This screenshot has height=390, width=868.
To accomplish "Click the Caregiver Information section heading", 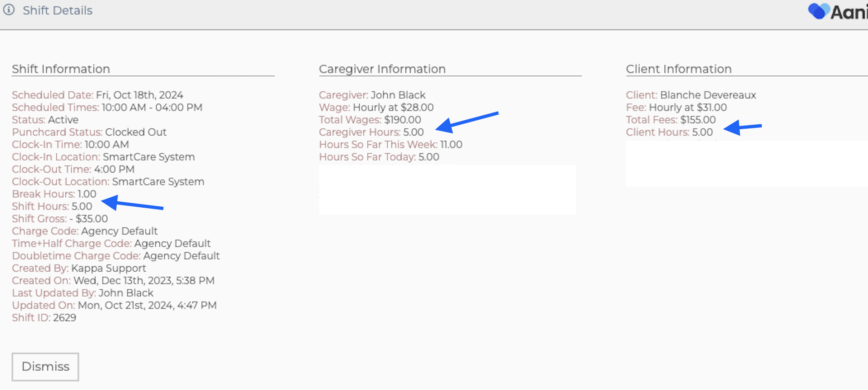I will tap(382, 69).
